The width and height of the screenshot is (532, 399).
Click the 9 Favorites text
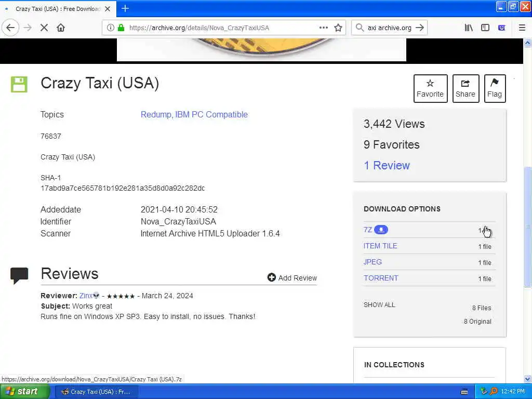pyautogui.click(x=392, y=145)
